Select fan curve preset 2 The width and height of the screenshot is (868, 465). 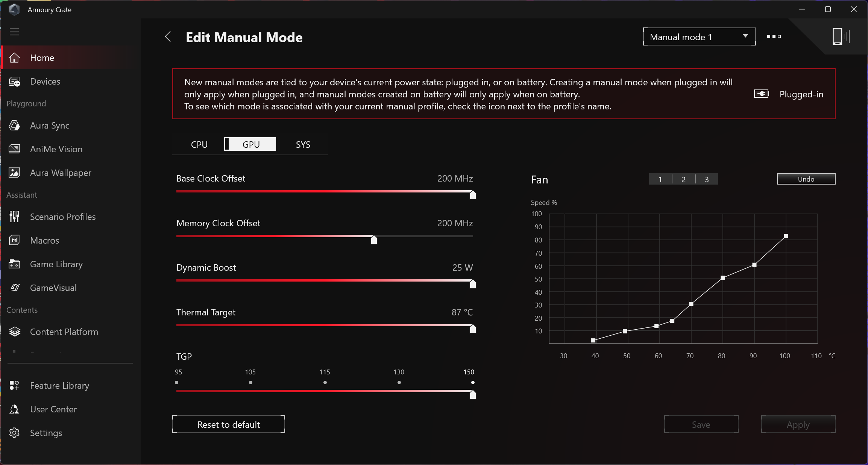[x=683, y=179]
